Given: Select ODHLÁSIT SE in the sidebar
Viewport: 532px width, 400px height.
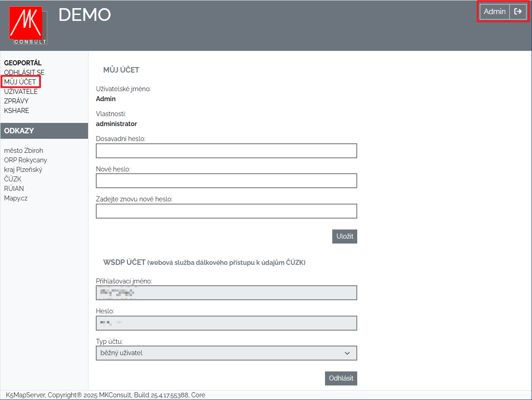Looking at the screenshot, I should [24, 73].
